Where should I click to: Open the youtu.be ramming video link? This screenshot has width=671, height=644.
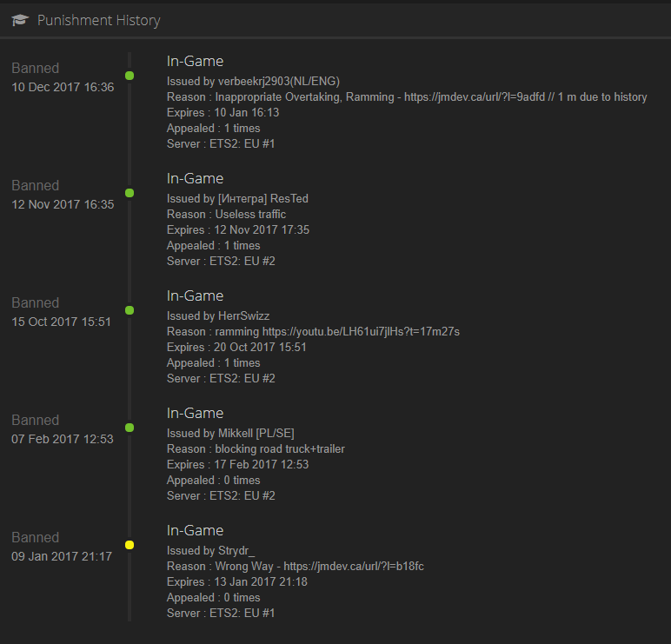tap(361, 332)
